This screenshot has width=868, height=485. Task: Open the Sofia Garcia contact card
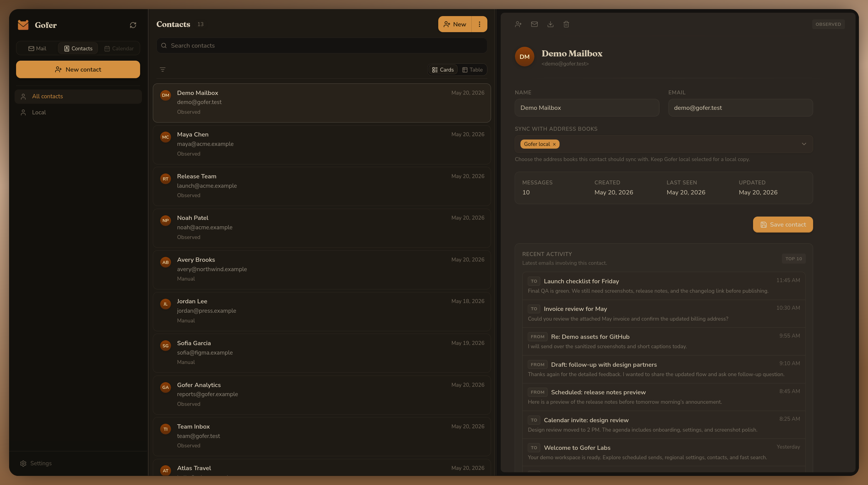321,353
